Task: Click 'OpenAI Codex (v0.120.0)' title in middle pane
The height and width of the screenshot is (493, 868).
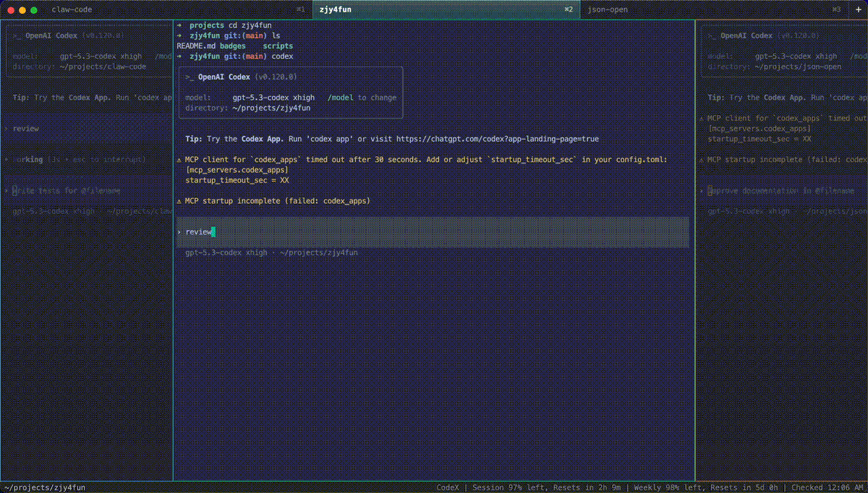Action: pyautogui.click(x=247, y=77)
